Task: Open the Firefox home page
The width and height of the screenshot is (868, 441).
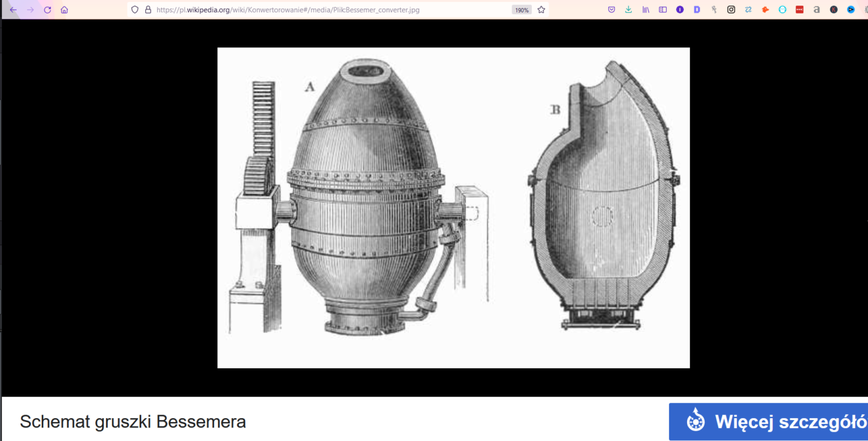Action: 64,10
